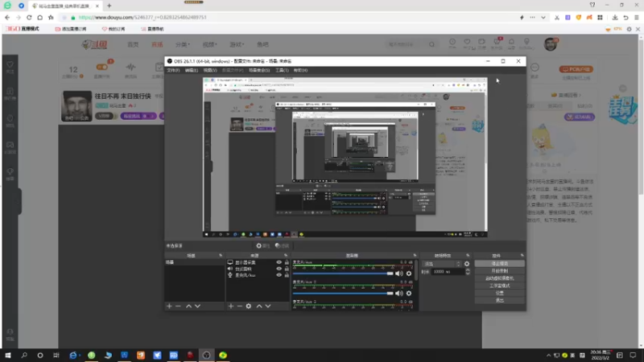
Task: Show hidden system tray icons chevron
Action: click(548, 356)
